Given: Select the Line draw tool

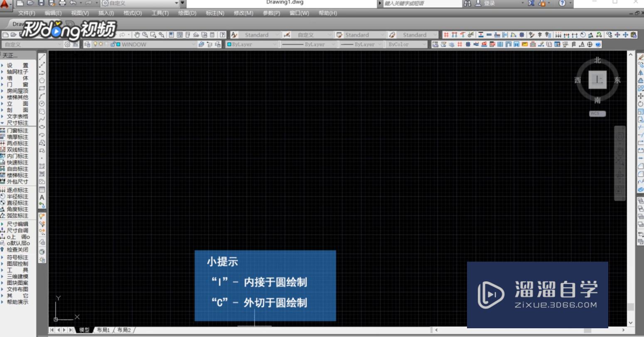Looking at the screenshot, I should [42, 57].
